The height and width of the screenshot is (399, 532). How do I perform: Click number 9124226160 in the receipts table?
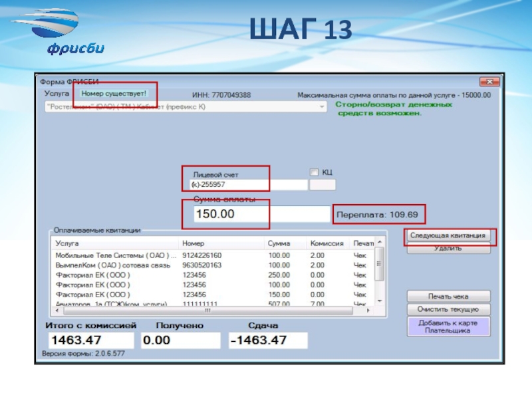pos(202,255)
